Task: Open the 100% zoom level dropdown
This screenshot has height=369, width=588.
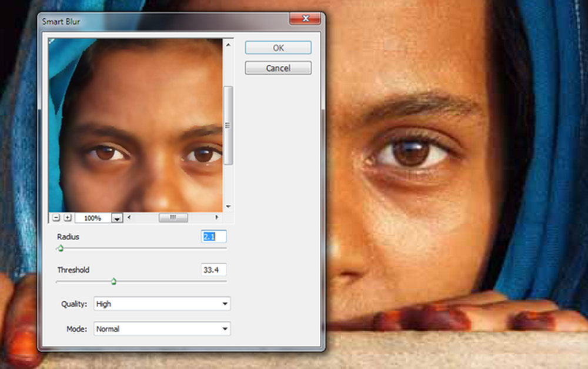Action: 117,218
